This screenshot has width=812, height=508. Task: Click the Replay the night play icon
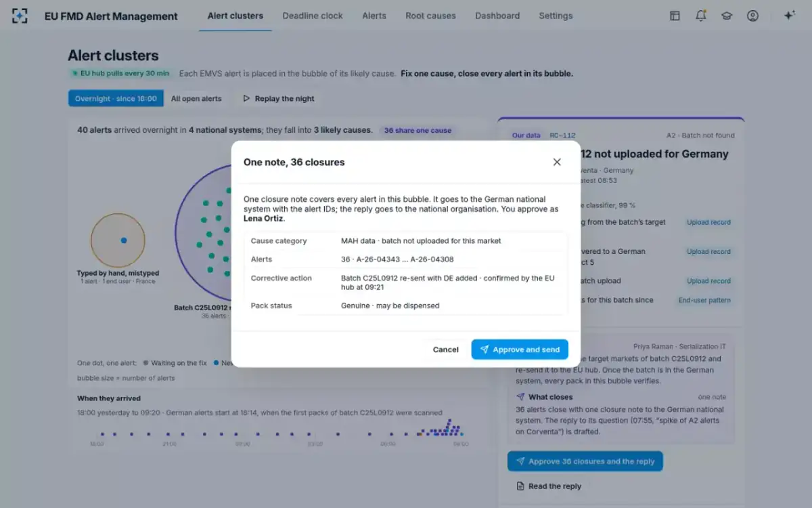point(246,98)
